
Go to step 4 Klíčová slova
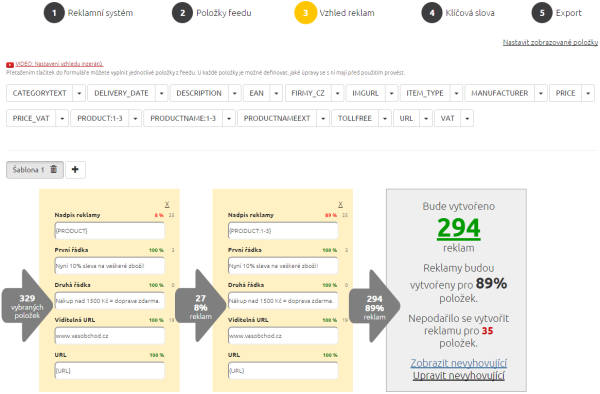[458, 13]
